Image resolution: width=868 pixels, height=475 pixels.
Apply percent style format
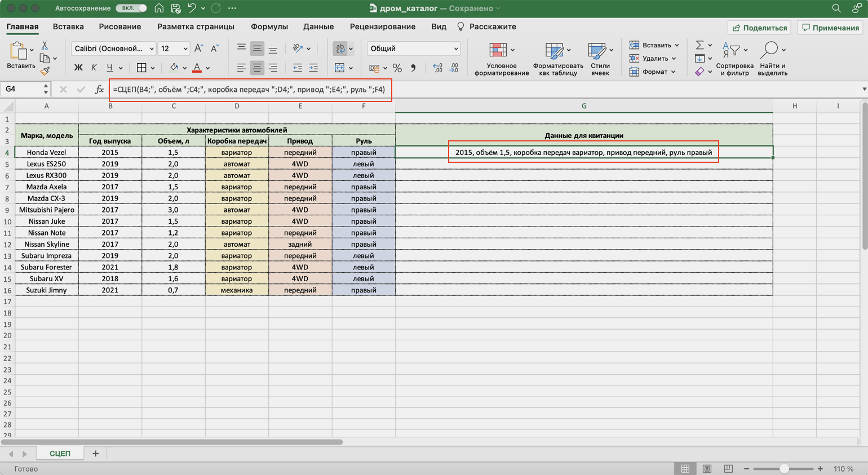click(397, 68)
